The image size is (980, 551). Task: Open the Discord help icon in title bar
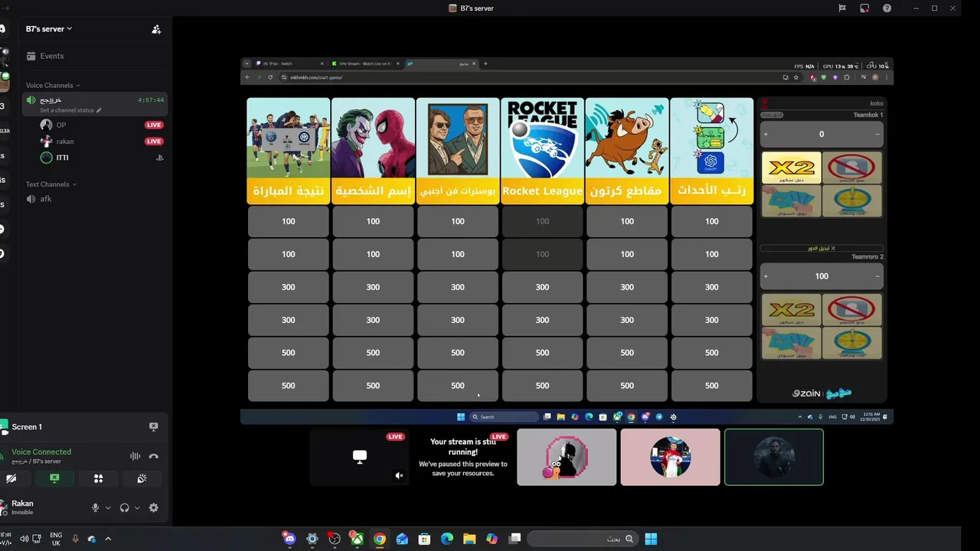coord(887,8)
